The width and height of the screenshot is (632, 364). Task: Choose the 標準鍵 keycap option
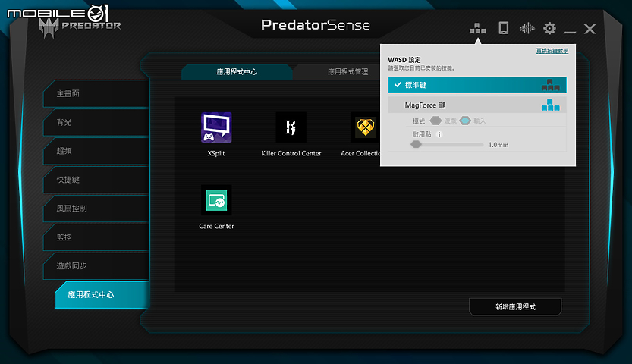[x=477, y=85]
